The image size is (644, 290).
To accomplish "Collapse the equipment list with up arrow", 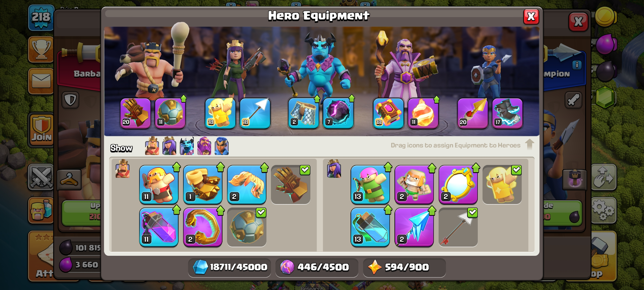I will 530,144.
